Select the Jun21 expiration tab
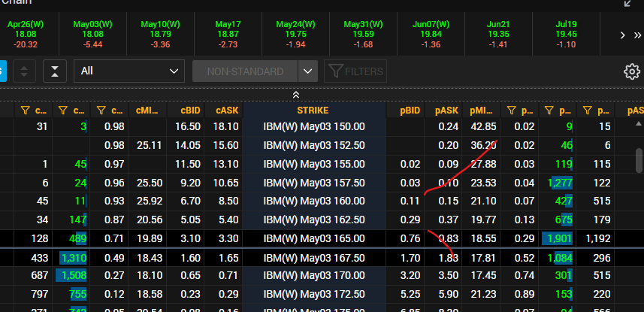 498,34
